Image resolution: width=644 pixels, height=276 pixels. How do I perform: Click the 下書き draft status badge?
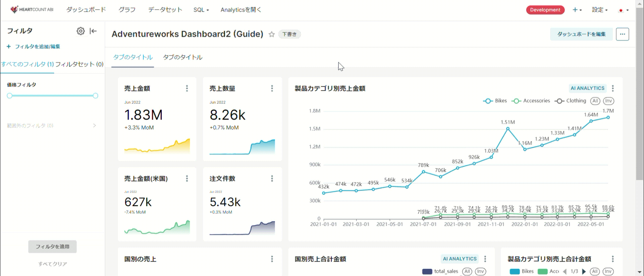[x=289, y=34]
